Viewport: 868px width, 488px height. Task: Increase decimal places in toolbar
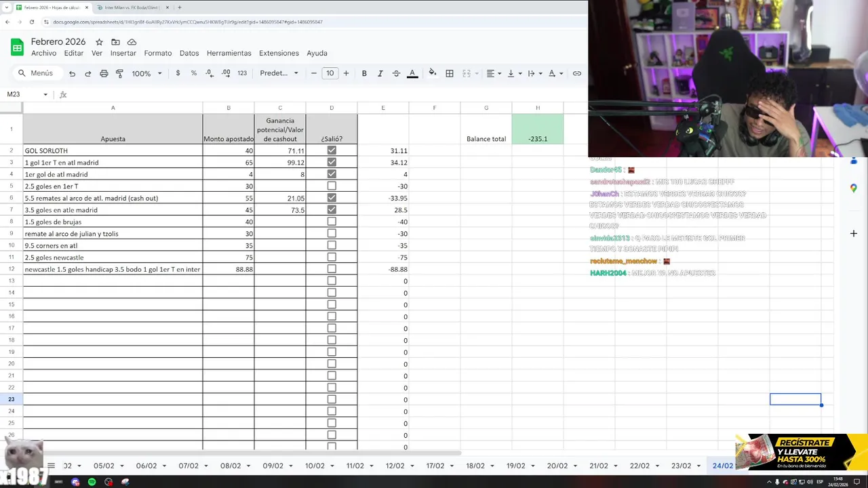pos(226,73)
